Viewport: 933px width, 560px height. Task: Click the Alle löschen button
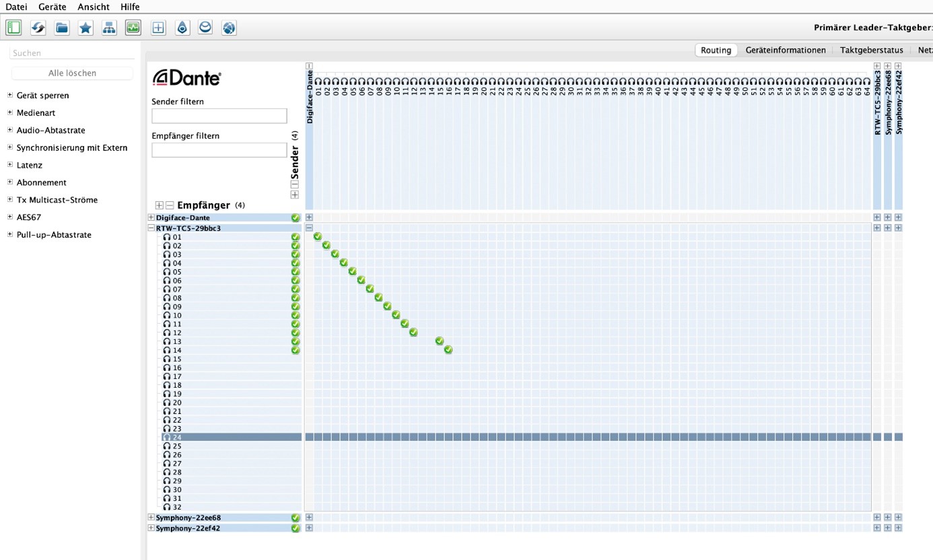(72, 73)
